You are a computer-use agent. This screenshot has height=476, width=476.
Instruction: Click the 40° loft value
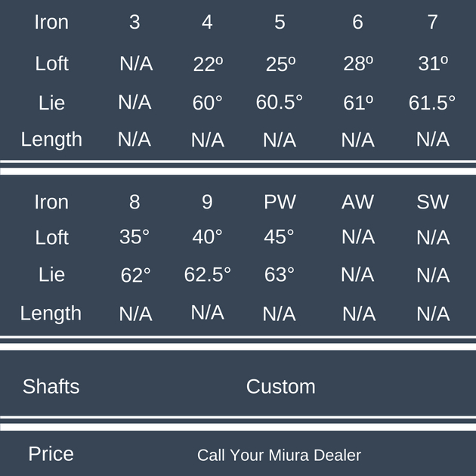pos(207,237)
